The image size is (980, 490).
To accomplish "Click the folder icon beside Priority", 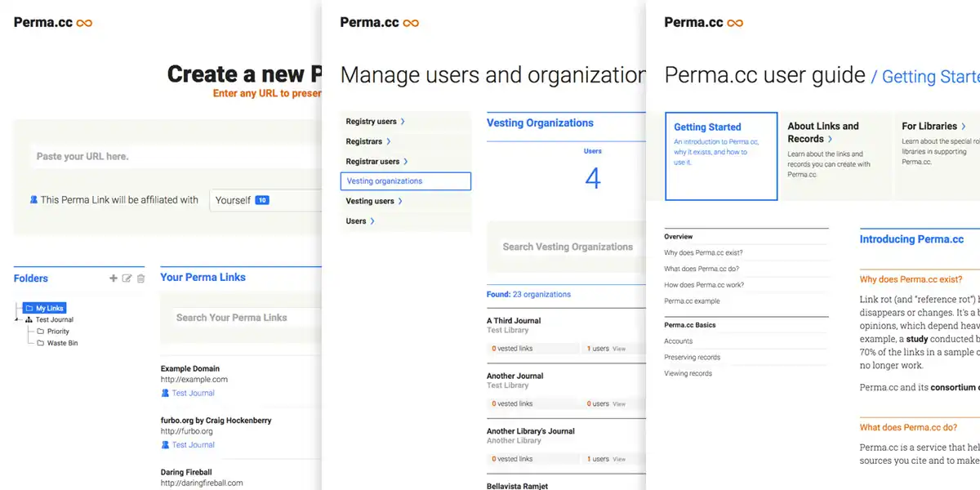I will pyautogui.click(x=40, y=332).
